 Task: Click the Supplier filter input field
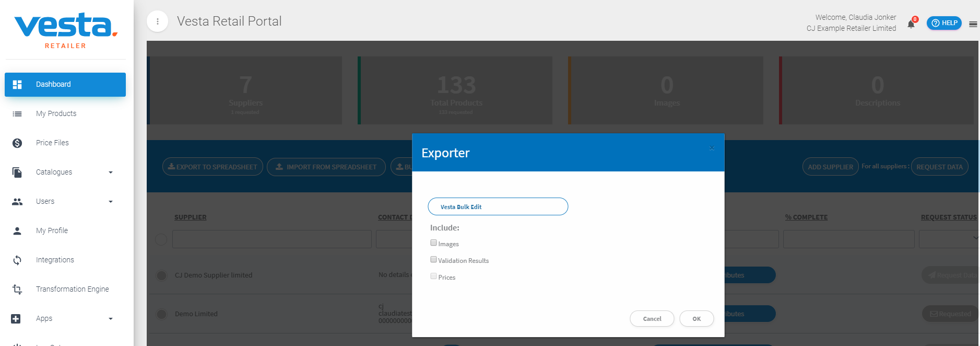tap(271, 239)
